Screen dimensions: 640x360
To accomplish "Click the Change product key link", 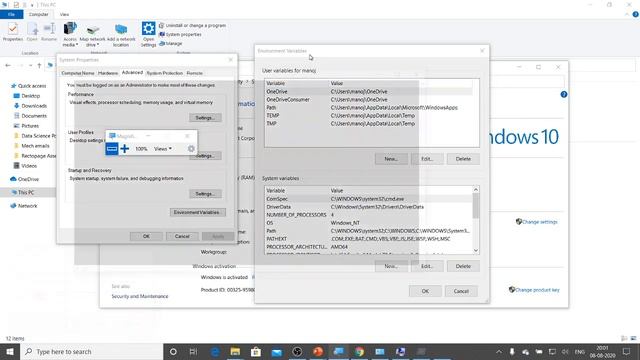I will point(537,290).
